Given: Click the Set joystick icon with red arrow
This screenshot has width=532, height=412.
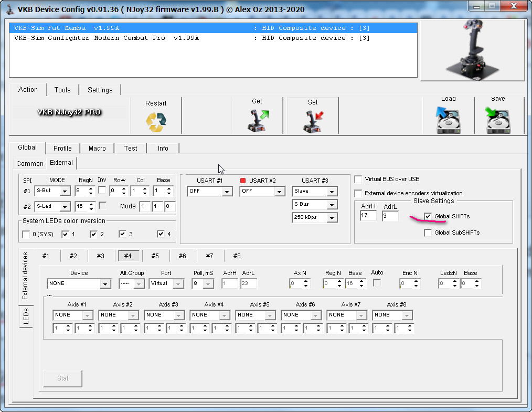Looking at the screenshot, I should point(313,121).
